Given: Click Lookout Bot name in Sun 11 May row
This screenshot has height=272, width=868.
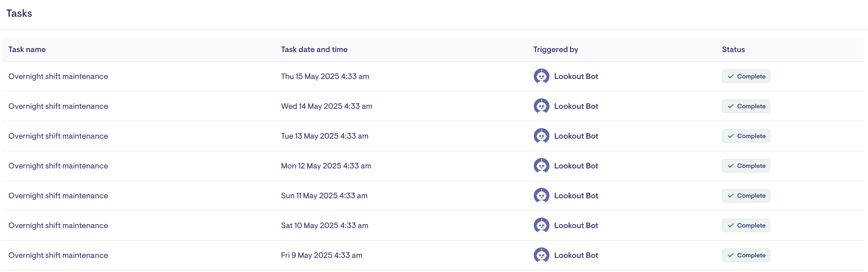Looking at the screenshot, I should coord(576,196).
